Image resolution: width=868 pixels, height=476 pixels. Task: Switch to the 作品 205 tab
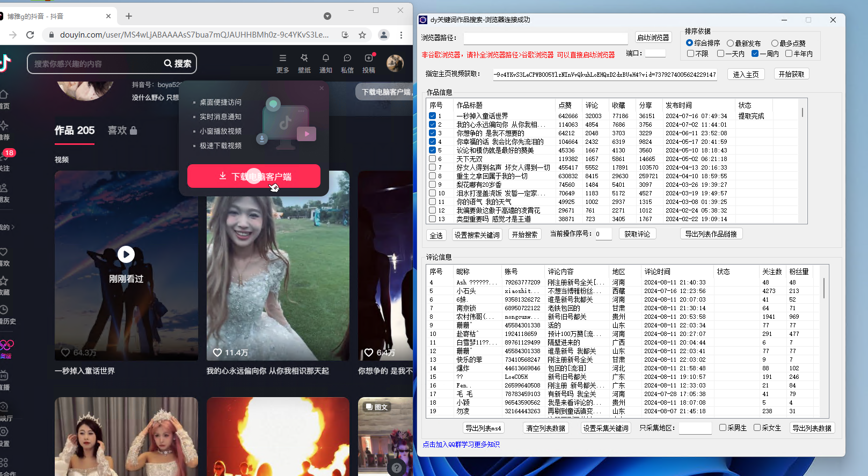(75, 130)
